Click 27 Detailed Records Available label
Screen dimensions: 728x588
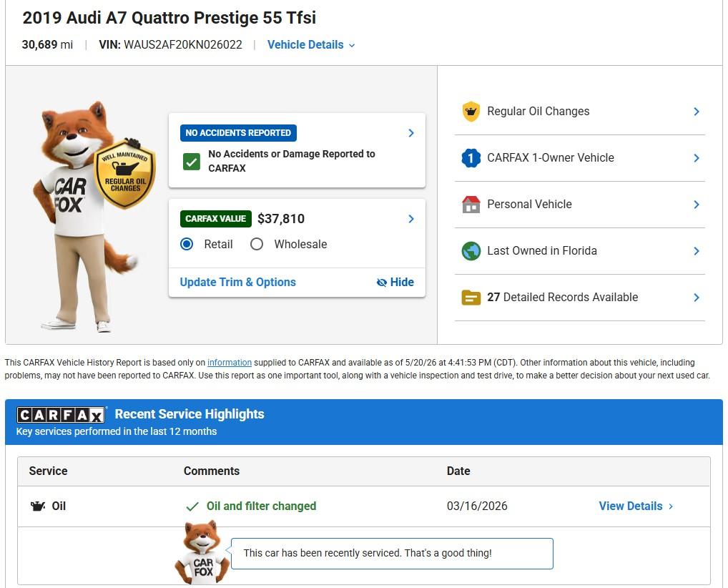coord(563,298)
